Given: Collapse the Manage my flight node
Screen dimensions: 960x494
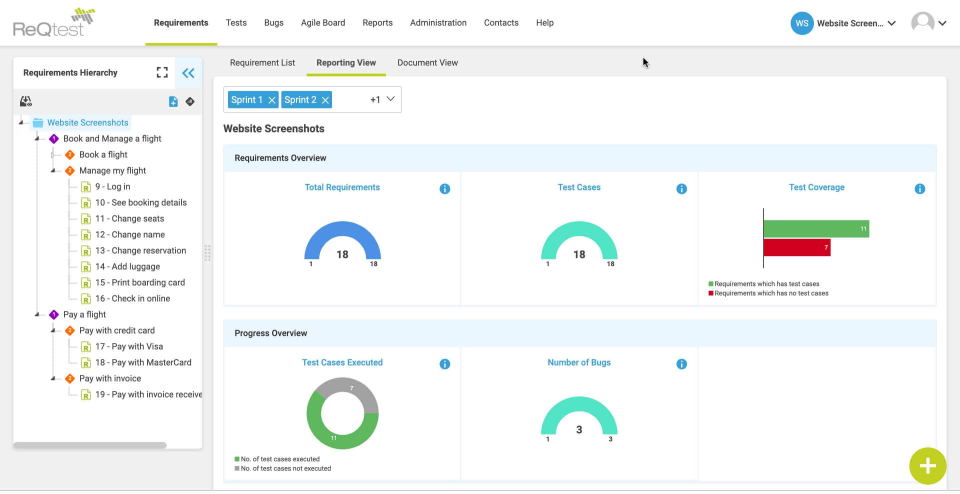Looking at the screenshot, I should 53,171.
